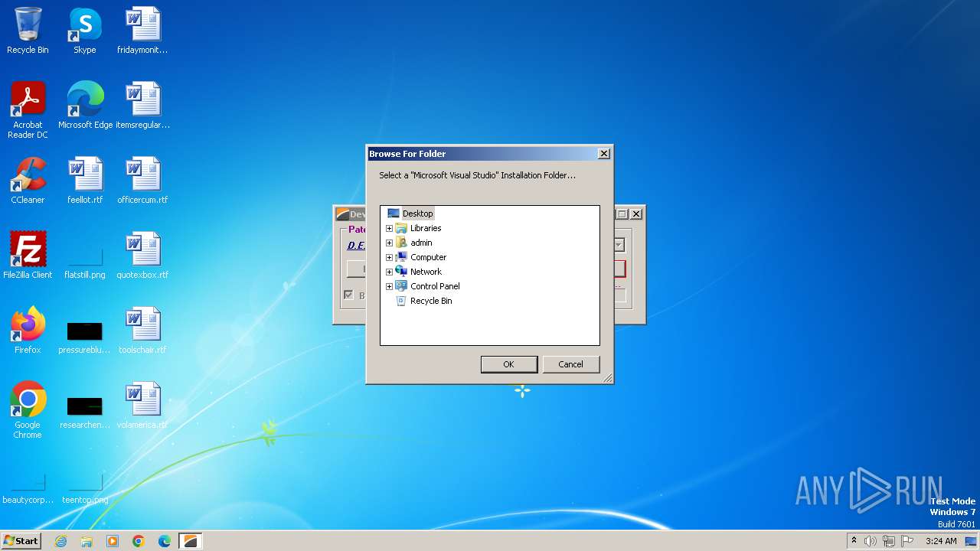Click the Libraries folder icon in tree
This screenshot has width=980, height=551.
[x=401, y=228]
